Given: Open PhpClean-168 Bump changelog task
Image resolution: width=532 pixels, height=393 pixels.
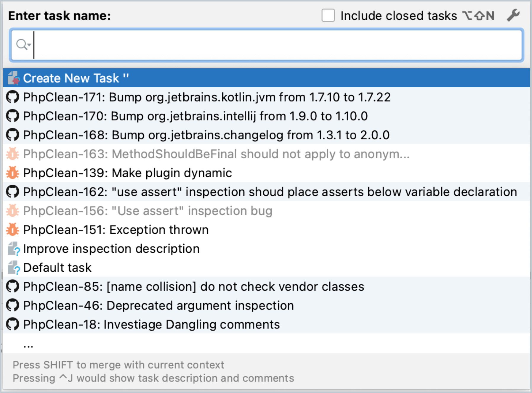Looking at the screenshot, I should (267, 135).
